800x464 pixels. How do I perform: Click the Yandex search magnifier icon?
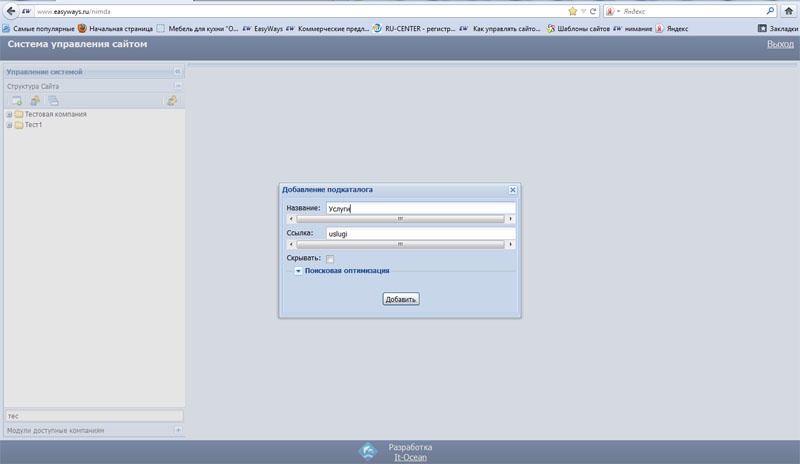point(770,11)
